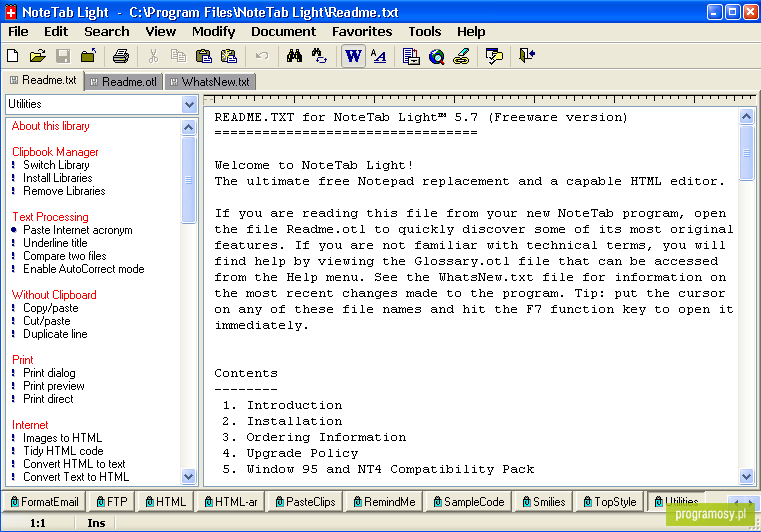Open the FTP library tab
The height and width of the screenshot is (532, 761).
[x=112, y=502]
